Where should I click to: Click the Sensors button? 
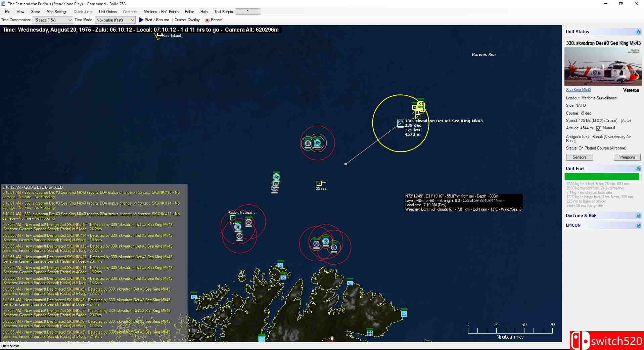(579, 157)
